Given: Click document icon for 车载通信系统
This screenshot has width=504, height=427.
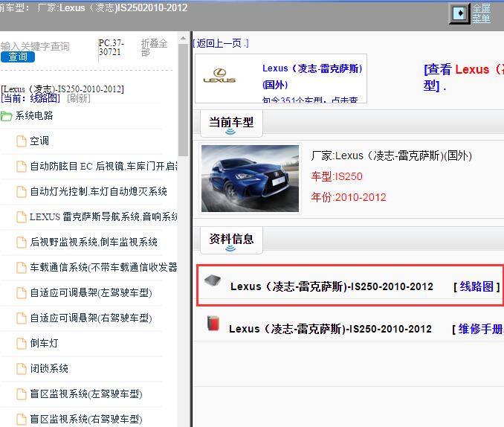Looking at the screenshot, I should 22,267.
